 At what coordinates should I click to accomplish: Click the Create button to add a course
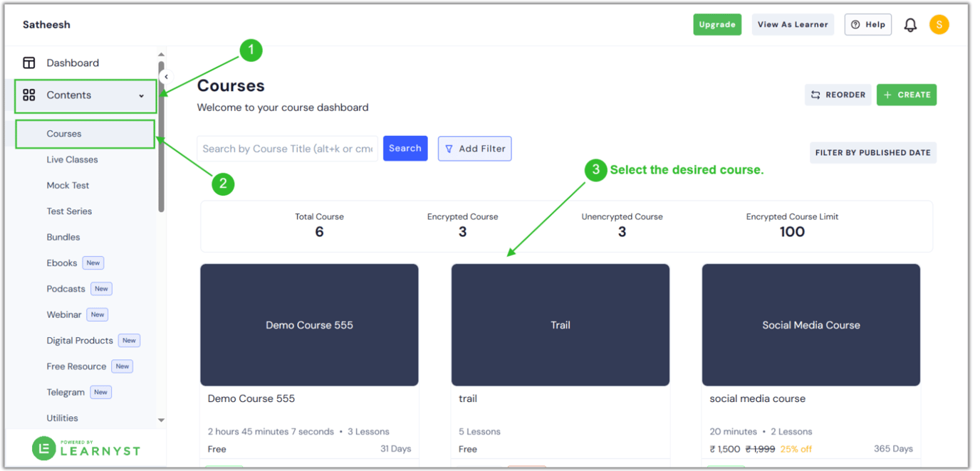point(906,95)
